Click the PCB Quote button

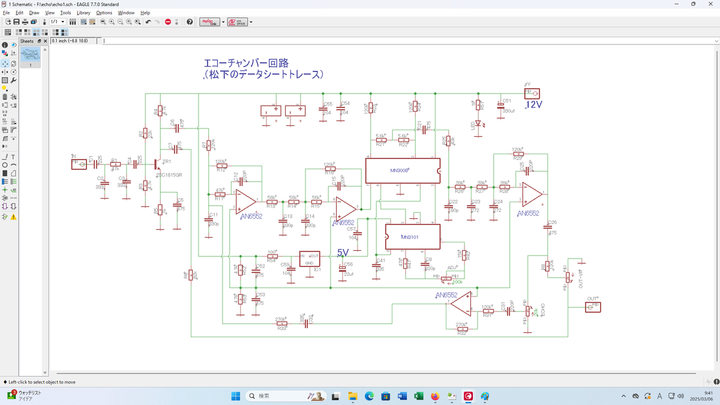(235, 21)
